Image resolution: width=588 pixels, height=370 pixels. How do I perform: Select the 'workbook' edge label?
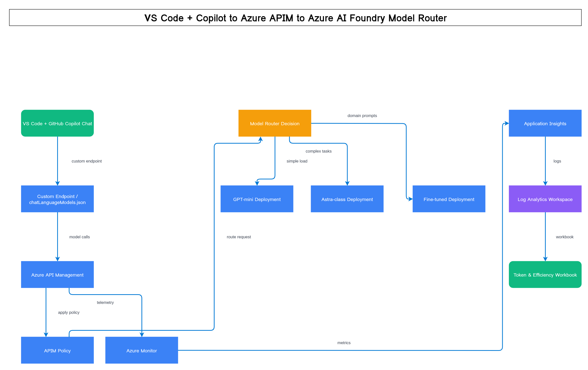565,237
